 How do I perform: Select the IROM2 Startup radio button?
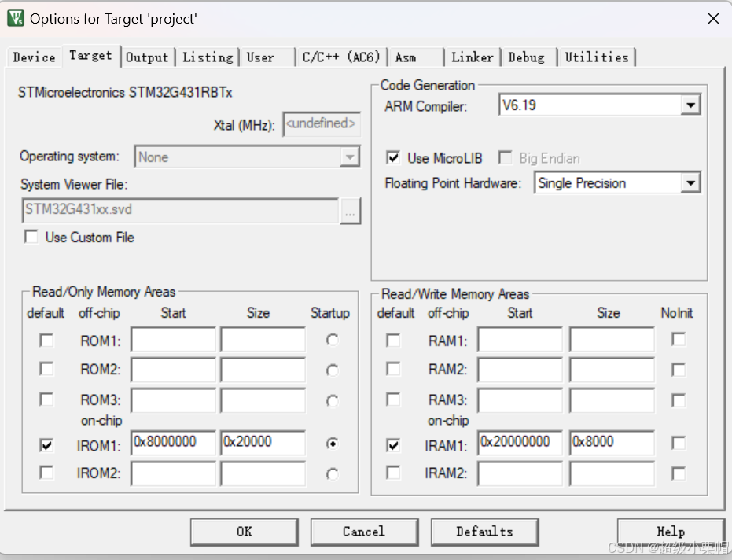point(332,474)
